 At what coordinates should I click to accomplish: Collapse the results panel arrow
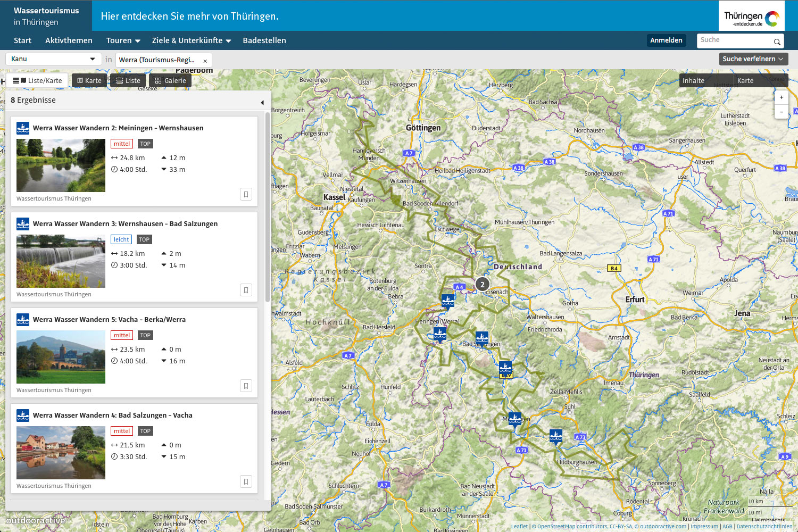click(262, 102)
